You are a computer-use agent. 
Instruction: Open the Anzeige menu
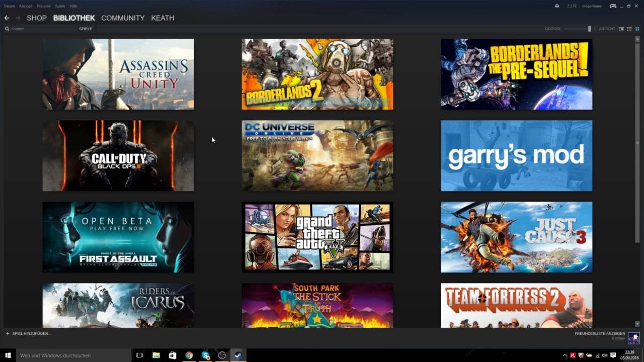pos(26,6)
